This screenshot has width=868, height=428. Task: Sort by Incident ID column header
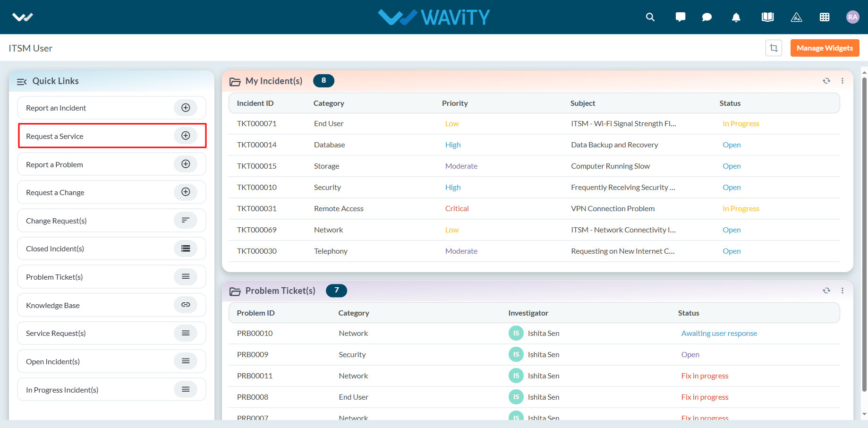click(x=255, y=103)
